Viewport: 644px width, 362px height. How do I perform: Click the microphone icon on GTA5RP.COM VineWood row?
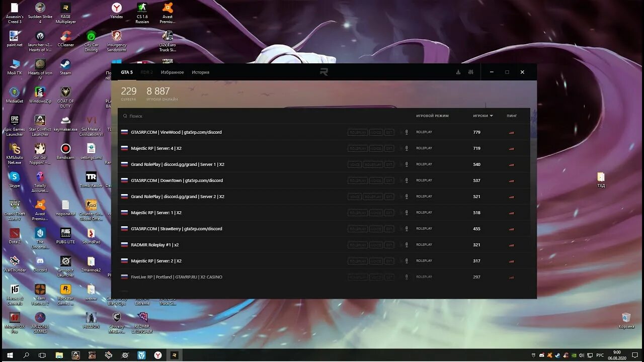pos(407,132)
